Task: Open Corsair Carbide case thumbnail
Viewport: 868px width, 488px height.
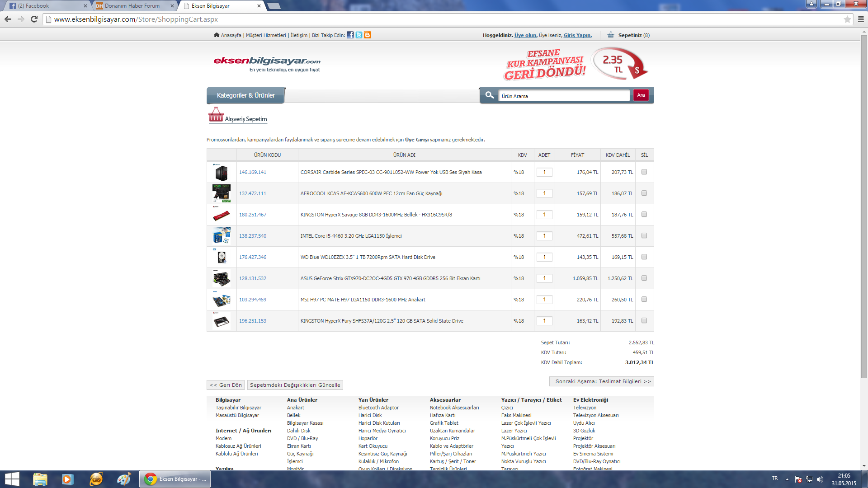Action: pos(222,172)
